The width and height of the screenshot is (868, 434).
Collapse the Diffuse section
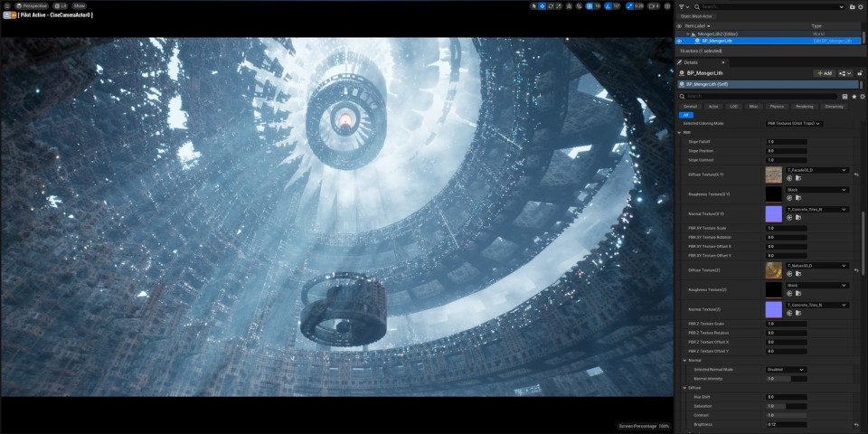click(x=684, y=387)
